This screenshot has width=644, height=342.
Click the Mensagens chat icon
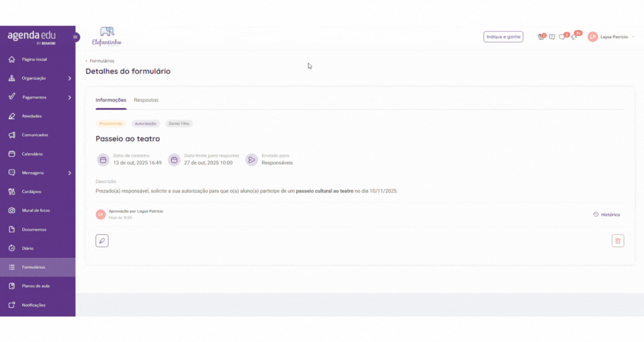[x=12, y=173]
